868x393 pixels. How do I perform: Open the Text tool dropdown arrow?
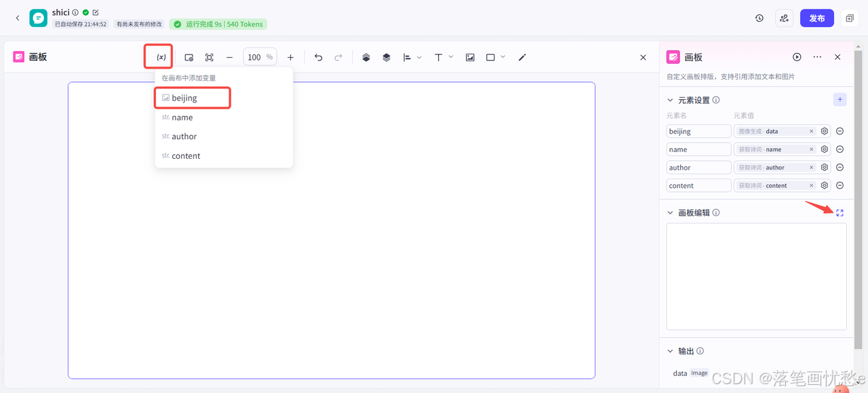pos(451,58)
